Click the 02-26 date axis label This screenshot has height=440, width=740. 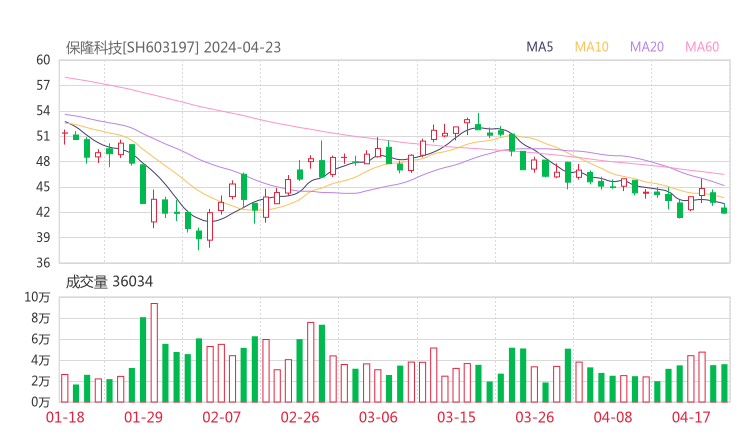pos(300,417)
